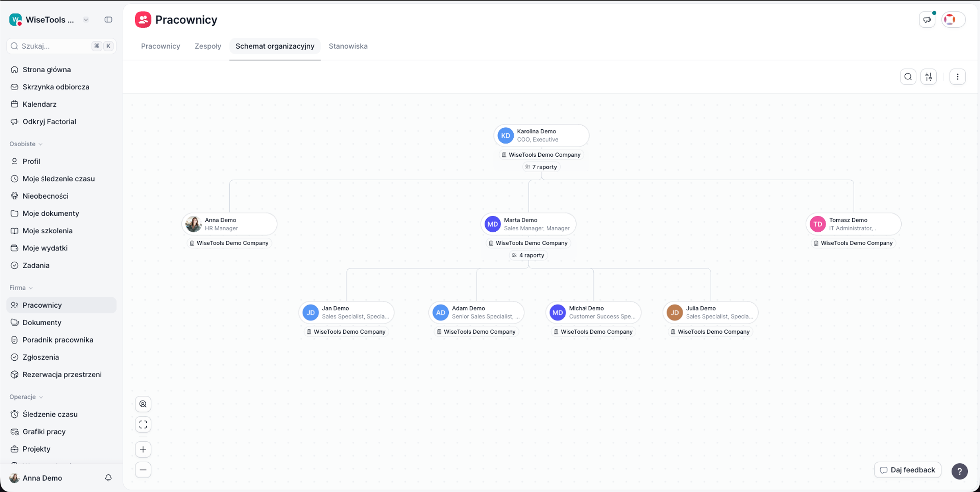Collapse the Osobiste section
Image resolution: width=980 pixels, height=492 pixels.
coord(26,144)
